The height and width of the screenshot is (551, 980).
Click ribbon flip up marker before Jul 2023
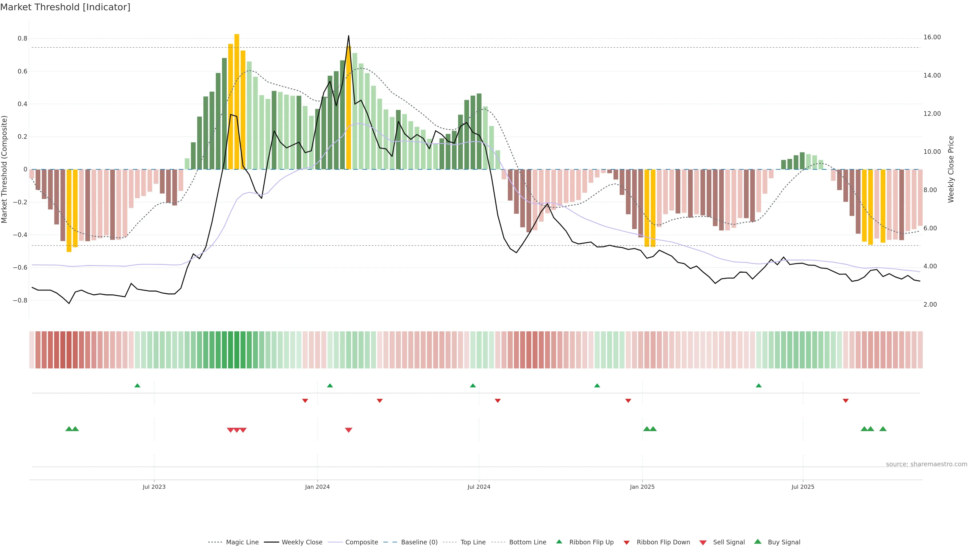tap(137, 386)
